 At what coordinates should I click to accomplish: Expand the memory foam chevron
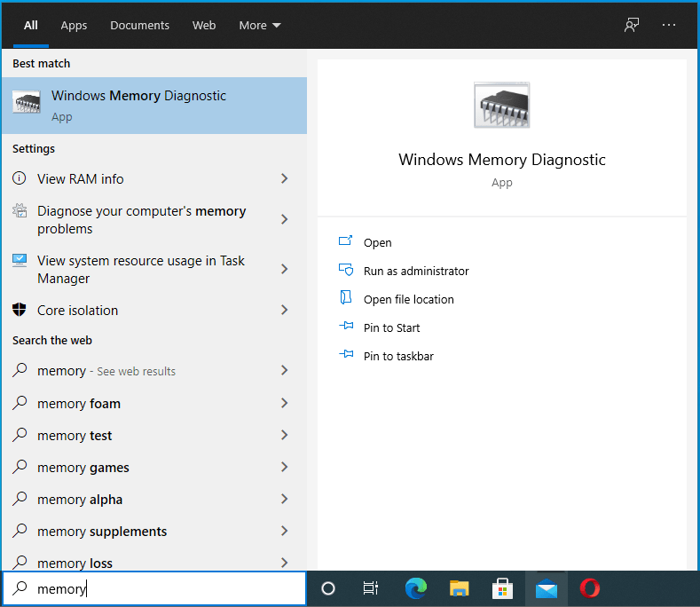(x=285, y=403)
